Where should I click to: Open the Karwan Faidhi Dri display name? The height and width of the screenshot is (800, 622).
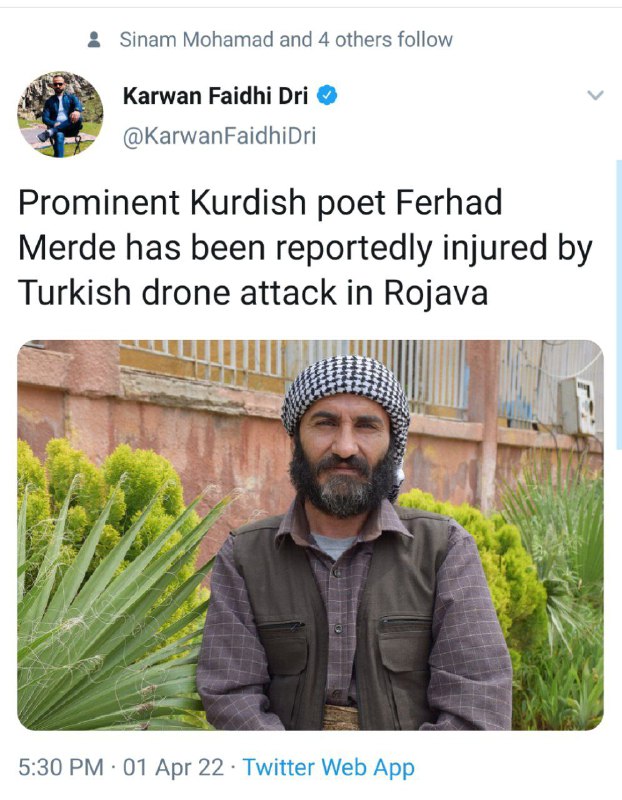pos(215,95)
